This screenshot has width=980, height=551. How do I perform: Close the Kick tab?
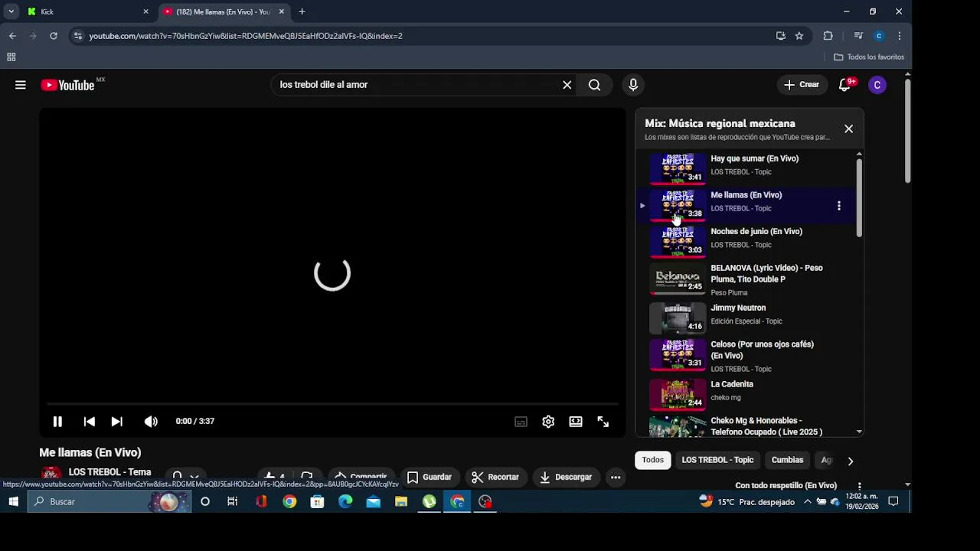coord(145,11)
